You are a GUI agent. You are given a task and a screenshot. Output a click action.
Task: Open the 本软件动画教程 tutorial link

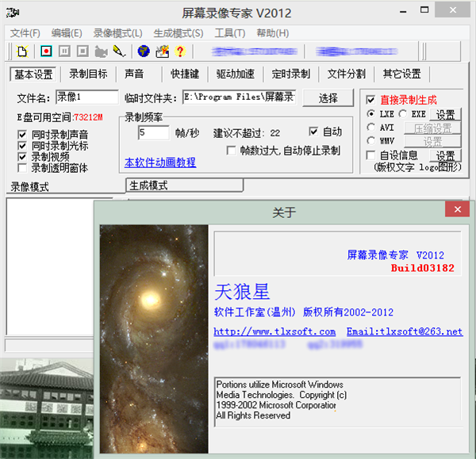pyautogui.click(x=160, y=163)
